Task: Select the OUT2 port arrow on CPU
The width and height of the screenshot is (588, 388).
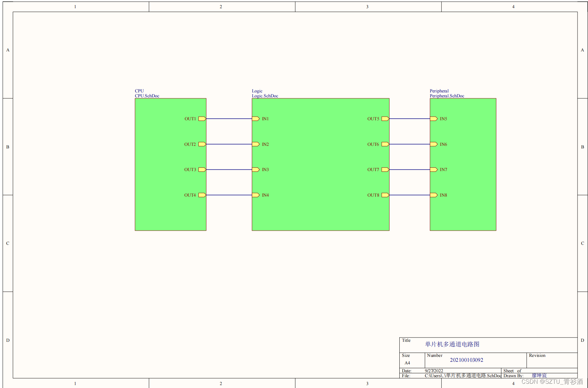Action: click(202, 144)
